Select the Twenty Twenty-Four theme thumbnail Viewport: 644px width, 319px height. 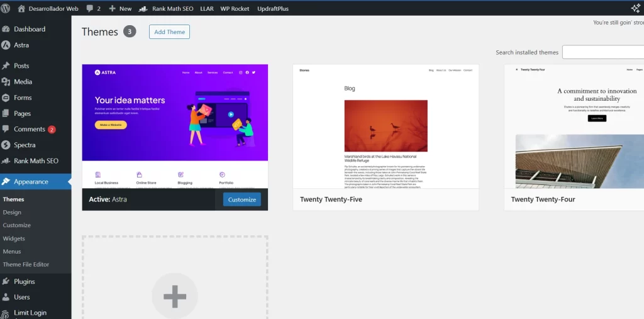(x=574, y=126)
